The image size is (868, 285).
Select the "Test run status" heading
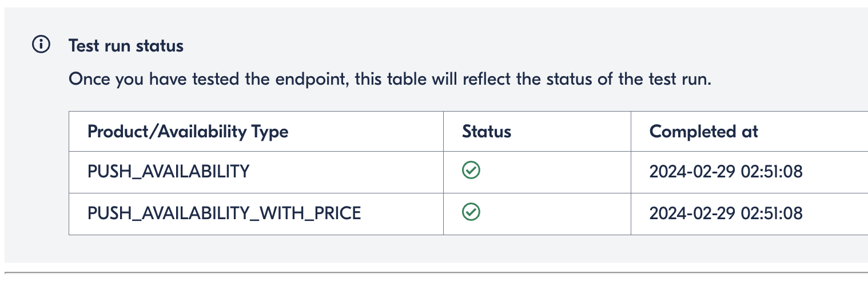pyautogui.click(x=126, y=46)
